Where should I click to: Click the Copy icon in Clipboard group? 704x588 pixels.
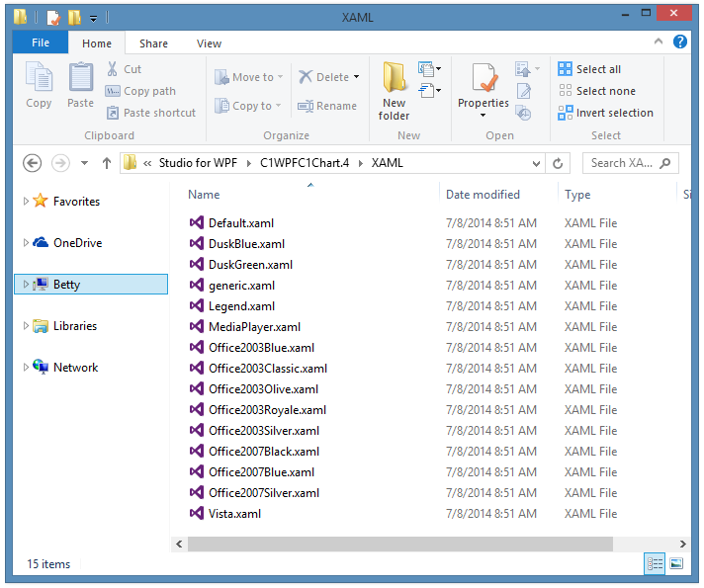[x=39, y=79]
